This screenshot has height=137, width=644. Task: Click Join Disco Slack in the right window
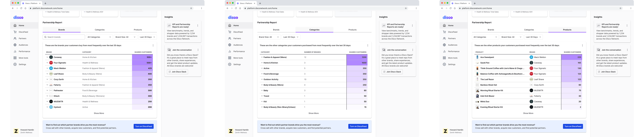tap(607, 72)
